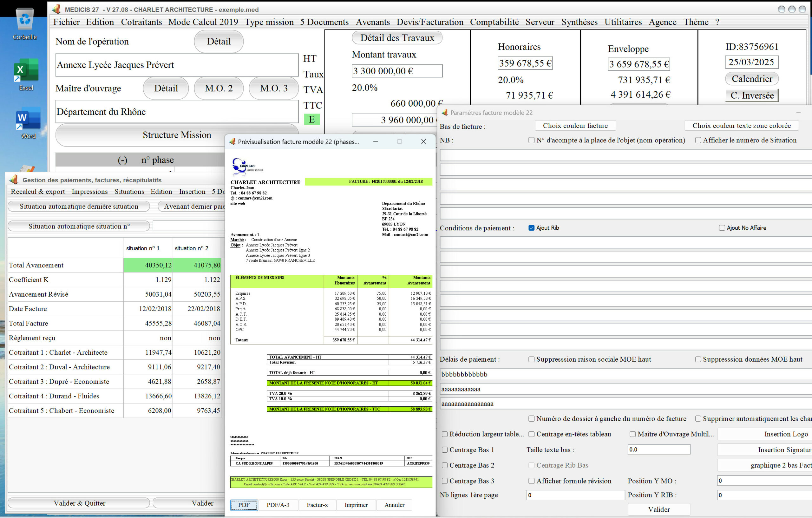This screenshot has height=518, width=812.
Task: Click Situation automatique dernière situation
Action: 79,207
